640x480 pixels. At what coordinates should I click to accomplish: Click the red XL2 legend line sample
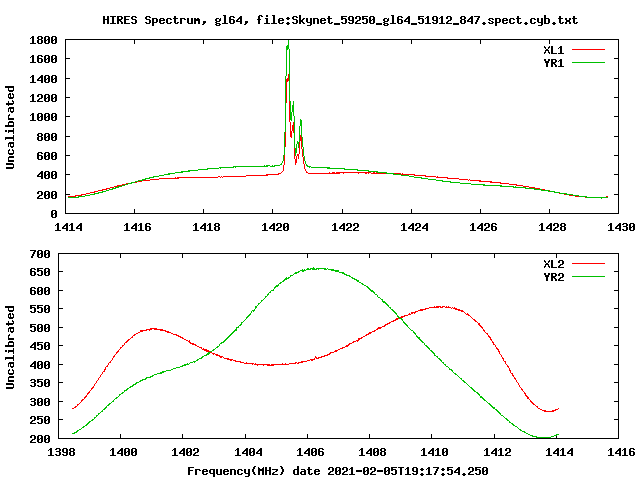pos(588,264)
